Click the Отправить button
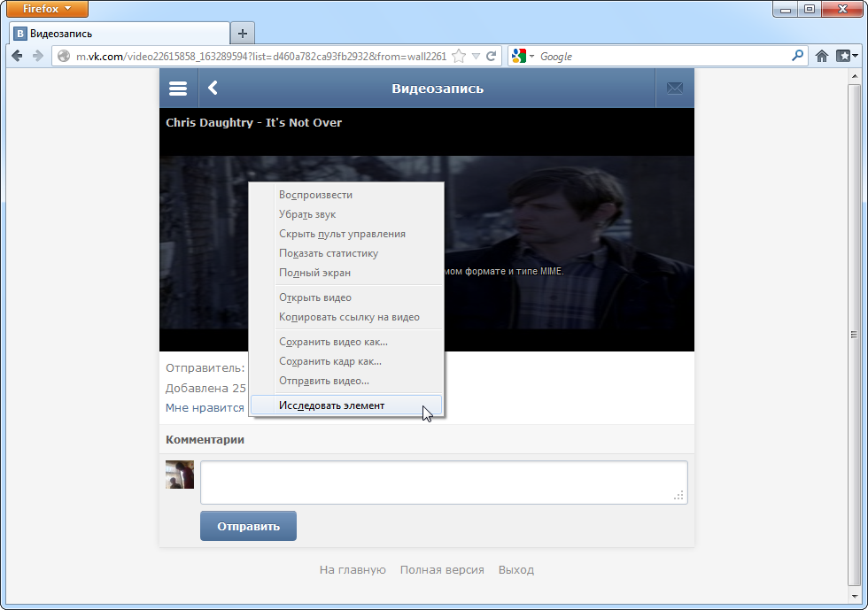This screenshot has height=610, width=868. (248, 526)
